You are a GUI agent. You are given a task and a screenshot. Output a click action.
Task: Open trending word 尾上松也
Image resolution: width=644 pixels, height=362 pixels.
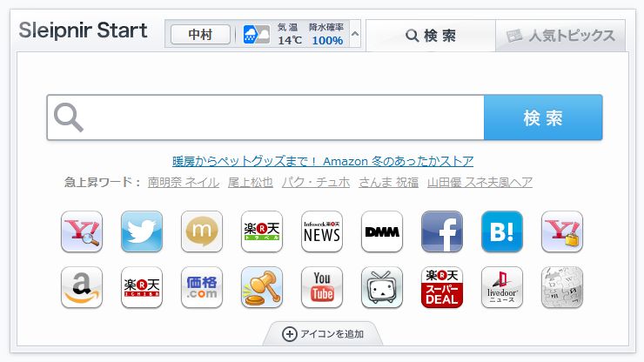tap(251, 182)
